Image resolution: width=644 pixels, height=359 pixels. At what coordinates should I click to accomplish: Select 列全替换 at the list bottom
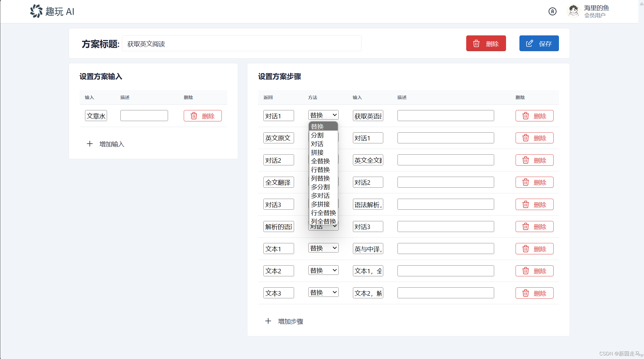point(323,221)
